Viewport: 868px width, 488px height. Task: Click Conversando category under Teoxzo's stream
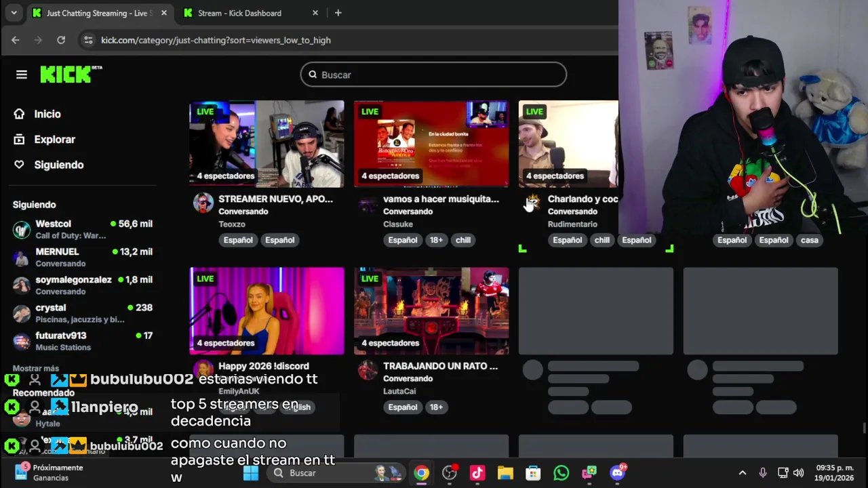click(243, 211)
